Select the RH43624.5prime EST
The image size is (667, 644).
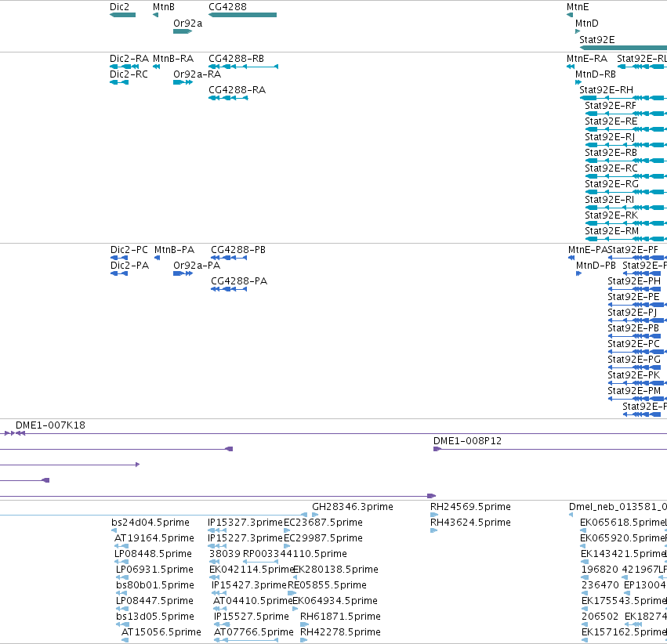pos(434,530)
